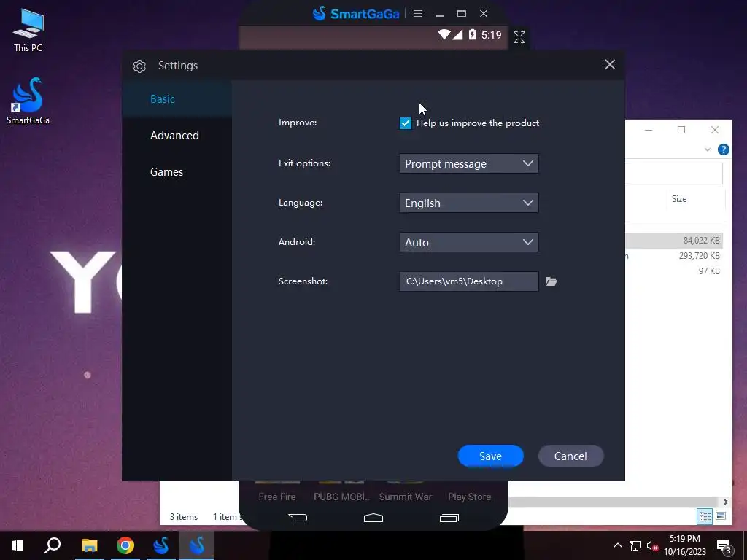Open File Explorer help icon

(723, 149)
